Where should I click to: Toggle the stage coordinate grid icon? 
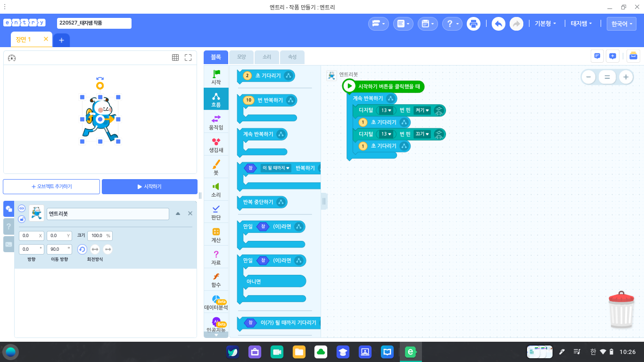point(175,58)
